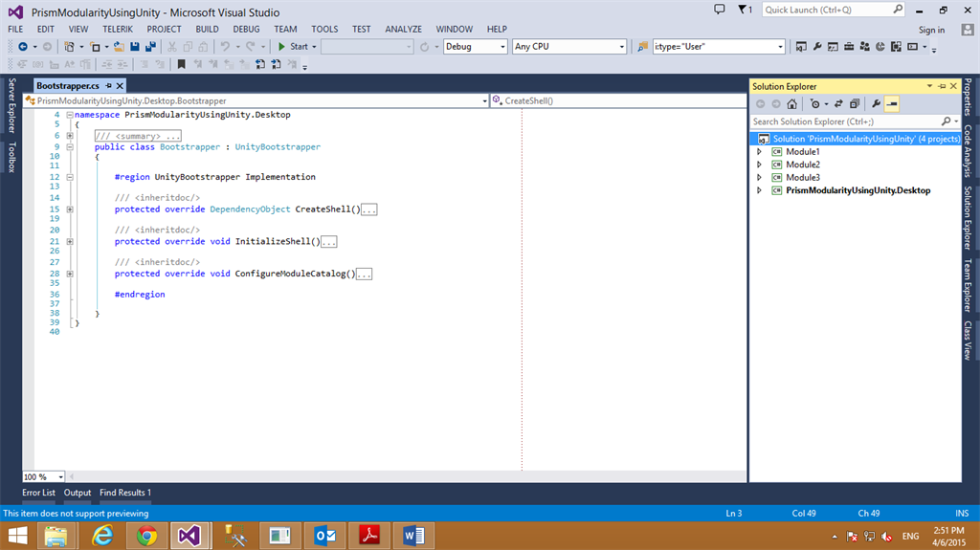
Task: Open the 100 % zoom level dropdown
Action: point(60,477)
